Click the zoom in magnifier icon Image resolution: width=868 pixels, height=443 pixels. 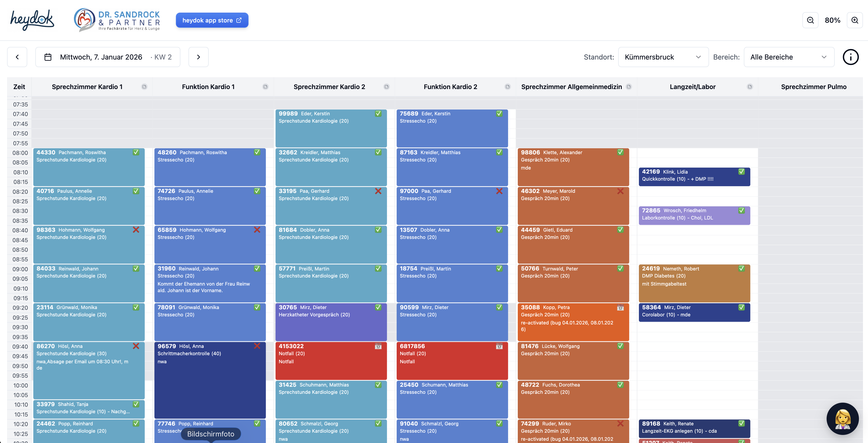[x=855, y=20]
